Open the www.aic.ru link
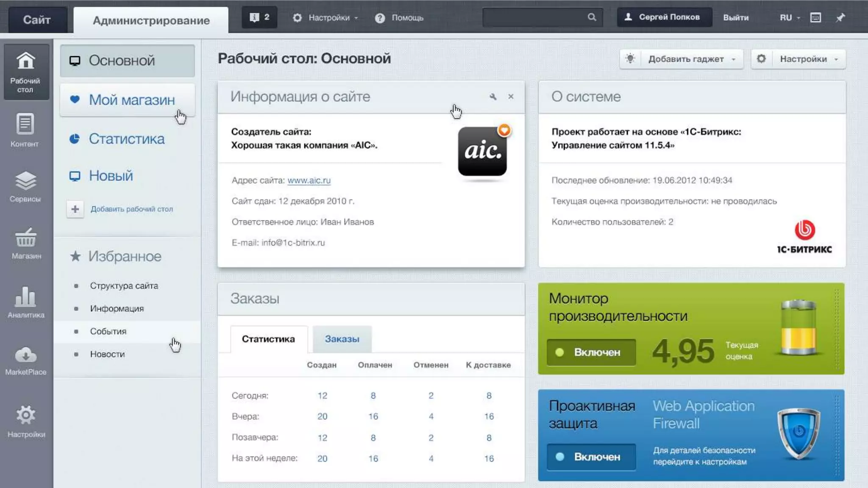The image size is (868, 488). click(x=309, y=180)
